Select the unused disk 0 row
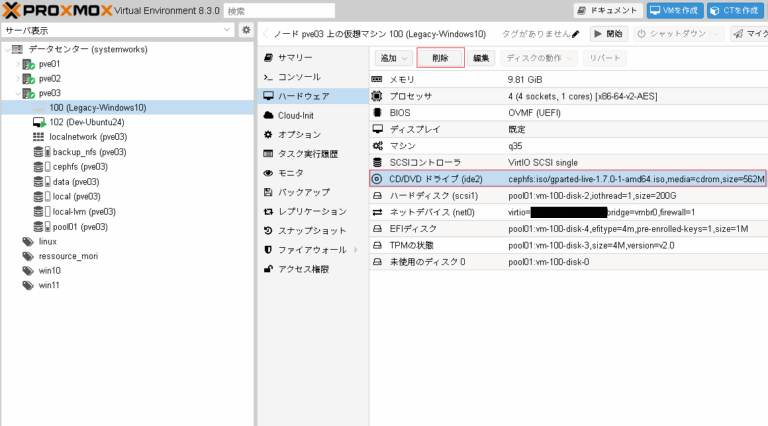 pyautogui.click(x=569, y=262)
